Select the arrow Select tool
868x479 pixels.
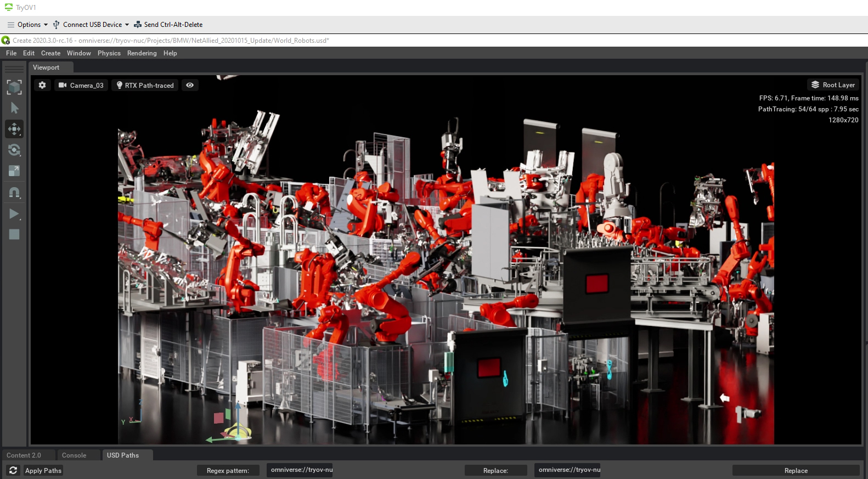(14, 108)
